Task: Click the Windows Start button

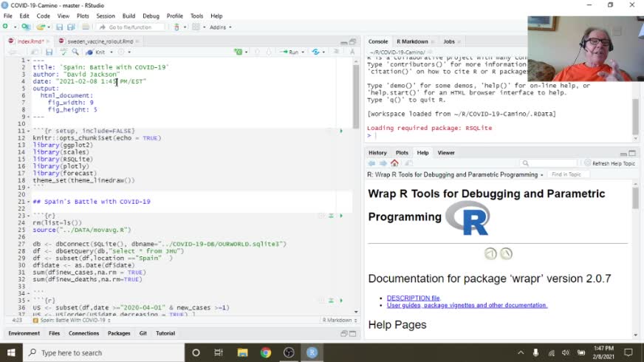Action: point(11,352)
